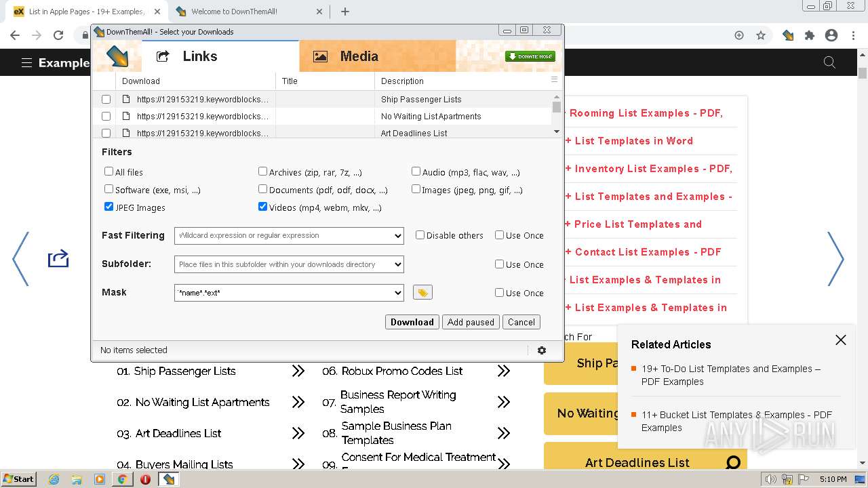Click the mask tag picker icon

(422, 292)
